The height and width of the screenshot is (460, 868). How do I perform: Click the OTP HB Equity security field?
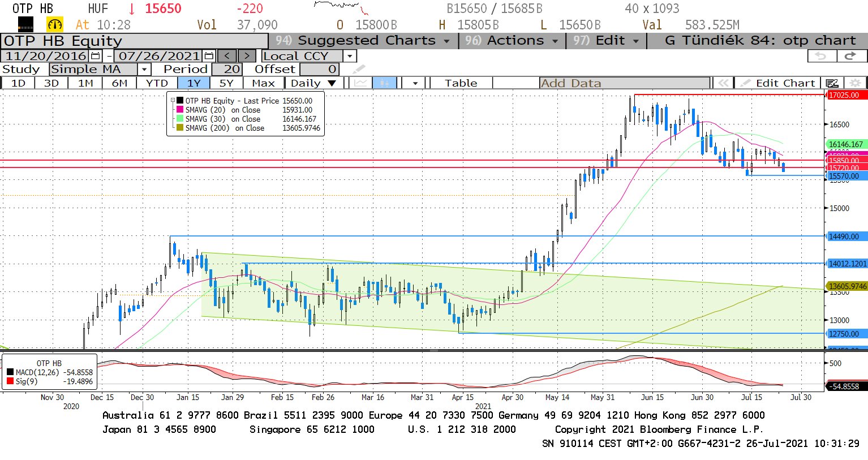tap(135, 41)
